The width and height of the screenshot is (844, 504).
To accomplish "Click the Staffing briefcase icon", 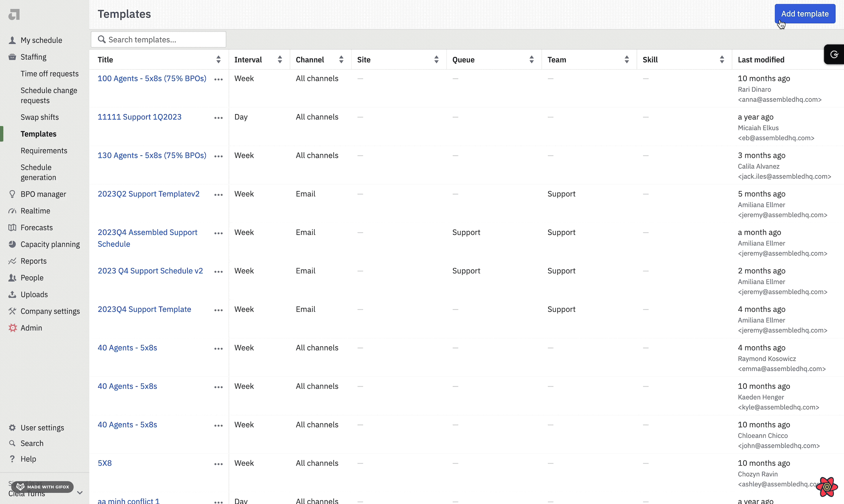I will [x=12, y=57].
